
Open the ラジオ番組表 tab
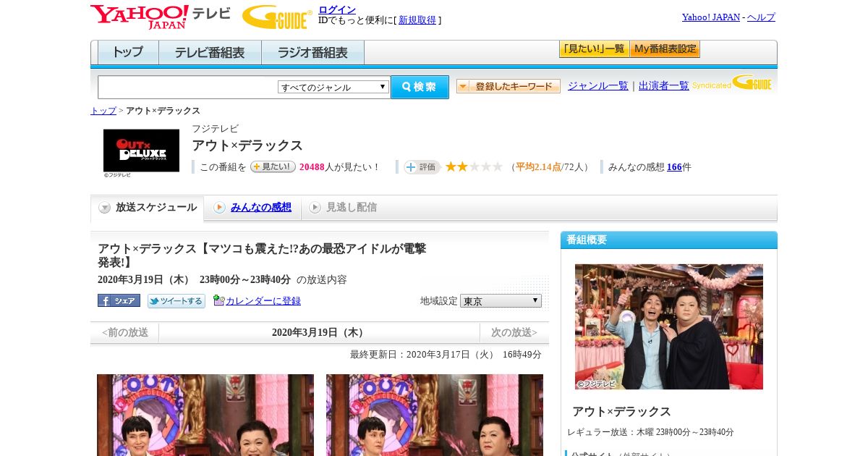312,52
